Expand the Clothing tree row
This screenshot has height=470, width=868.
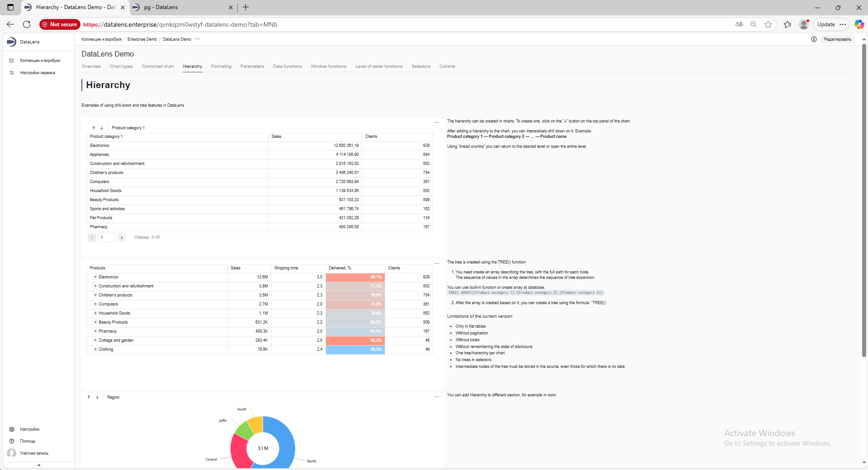(x=95, y=349)
